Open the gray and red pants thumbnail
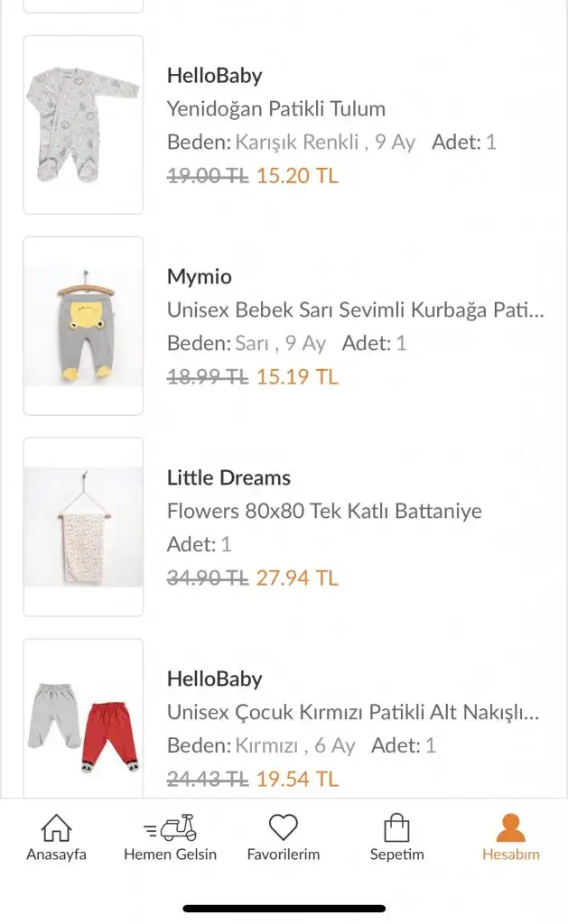The image size is (568, 924). click(83, 722)
